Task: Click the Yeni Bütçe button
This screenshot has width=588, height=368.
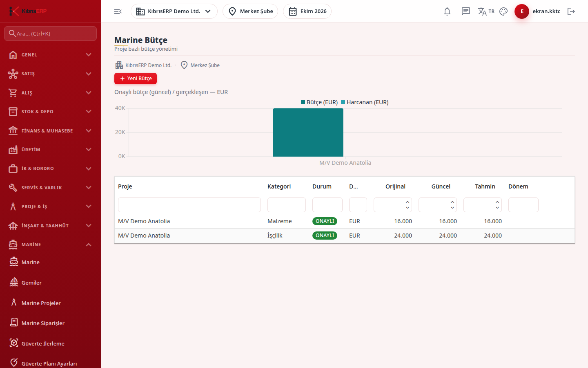Action: (x=136, y=79)
